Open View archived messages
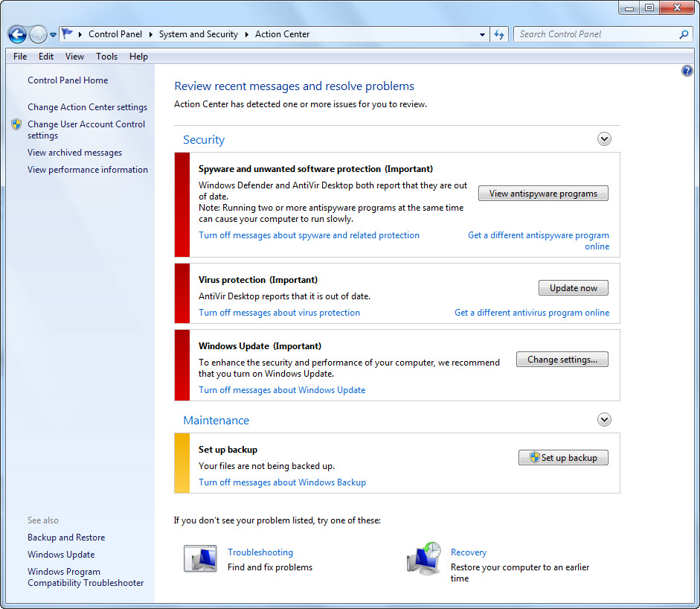700x609 pixels. 74,153
